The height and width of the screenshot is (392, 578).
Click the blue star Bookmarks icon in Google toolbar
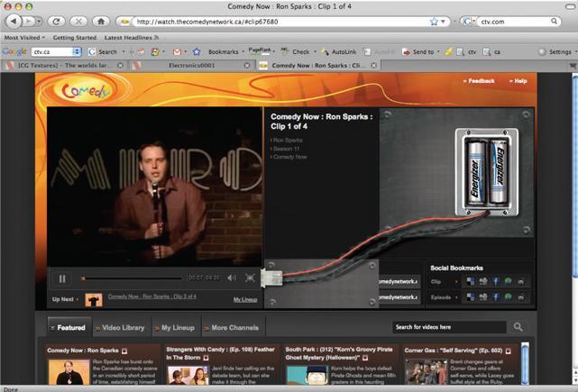click(x=197, y=52)
